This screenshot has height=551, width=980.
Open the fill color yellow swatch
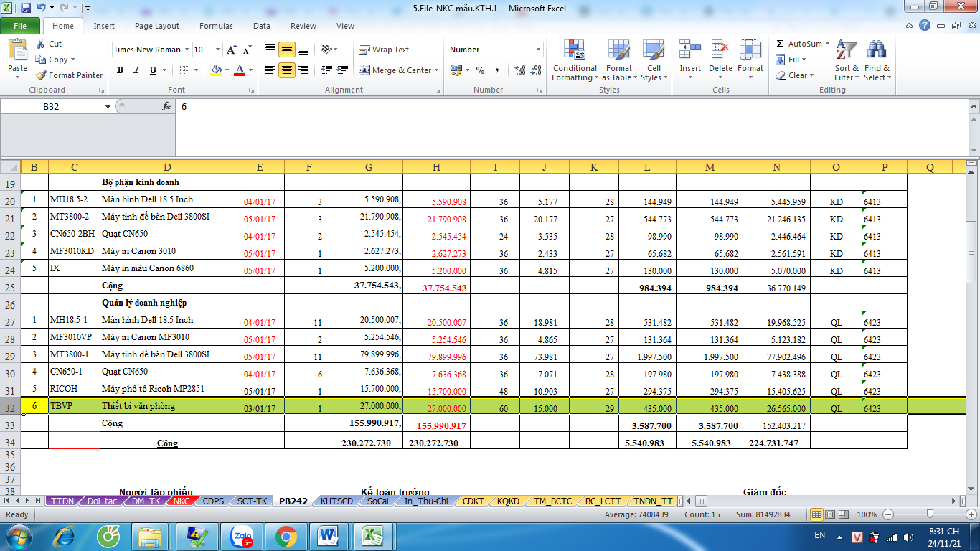pos(216,70)
